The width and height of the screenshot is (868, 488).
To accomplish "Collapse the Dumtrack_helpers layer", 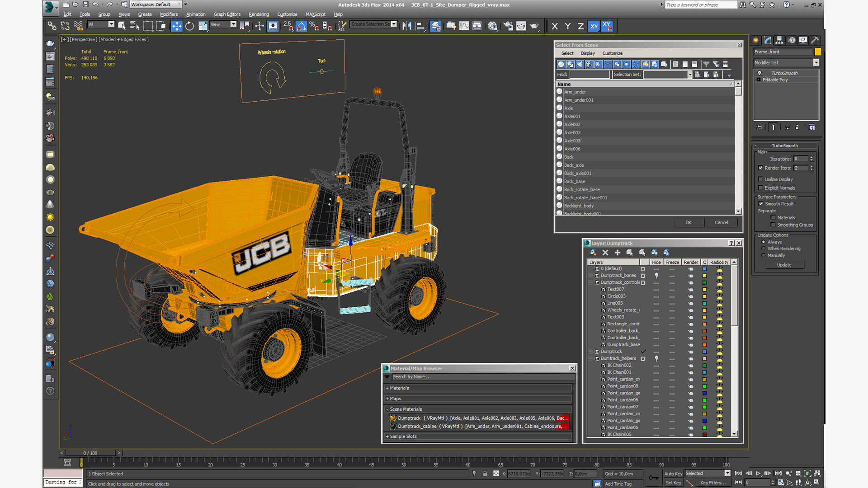I will coord(590,358).
